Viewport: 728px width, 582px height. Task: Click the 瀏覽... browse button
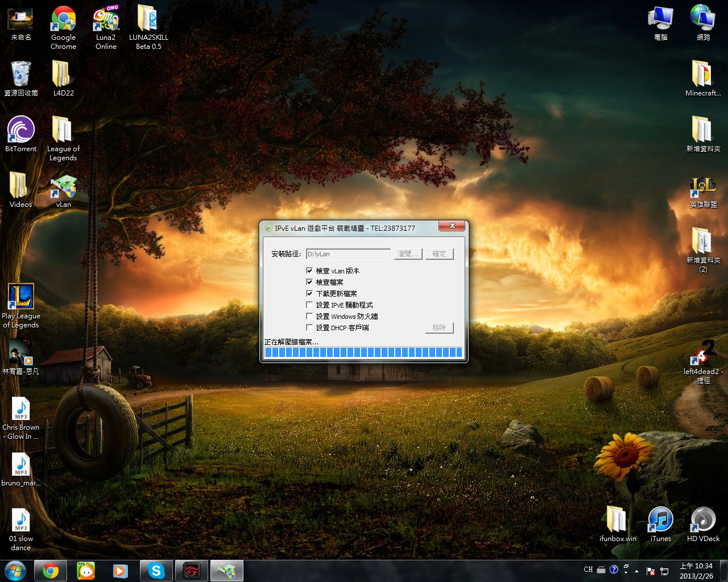click(408, 254)
